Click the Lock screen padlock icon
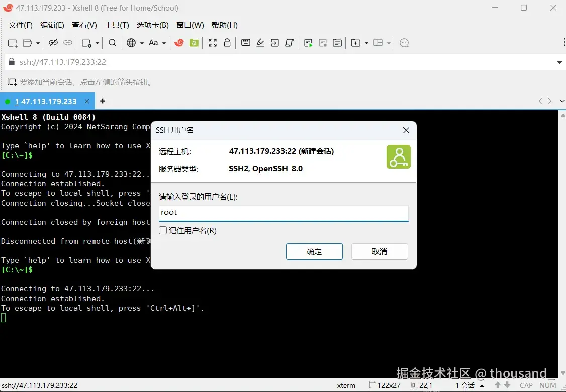Image resolution: width=566 pixels, height=392 pixels. point(227,43)
